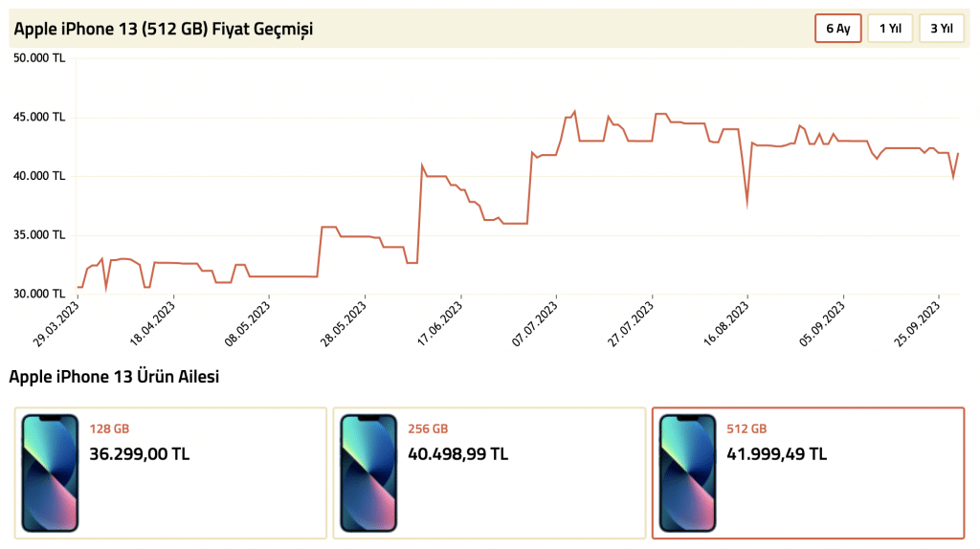
Task: Click the Apple iPhone 13 Ürün Ailesi heading
Action: pos(114,377)
